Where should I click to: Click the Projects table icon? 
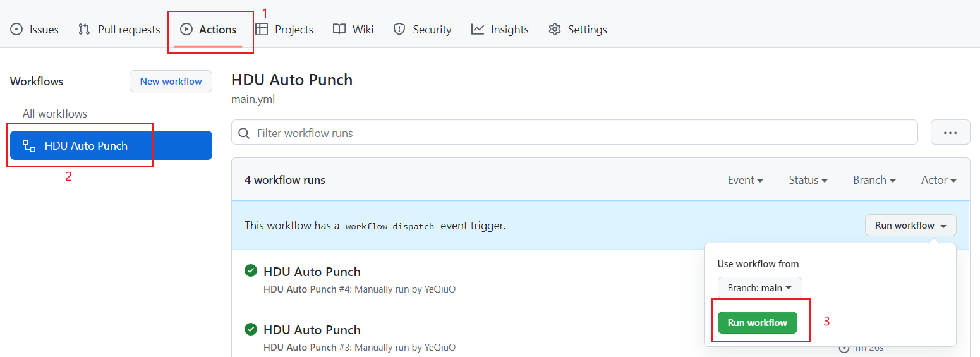click(262, 29)
